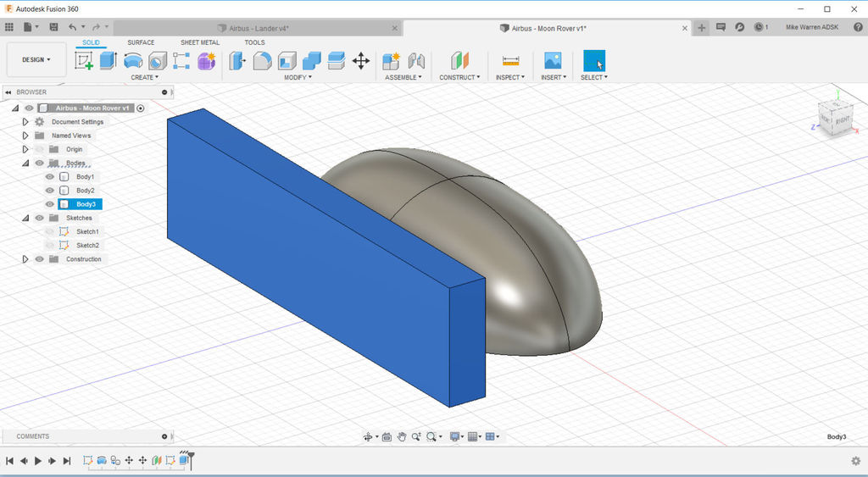Expand the Origin node

(x=25, y=149)
